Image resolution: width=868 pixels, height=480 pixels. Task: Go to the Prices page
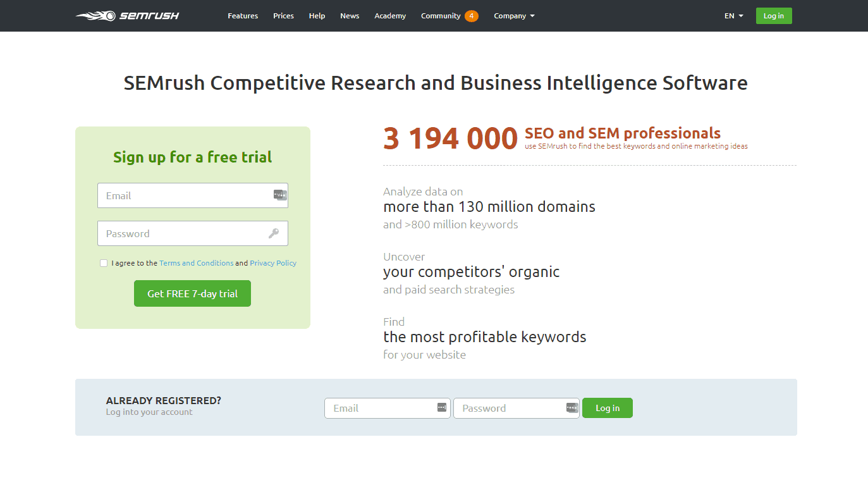point(283,16)
